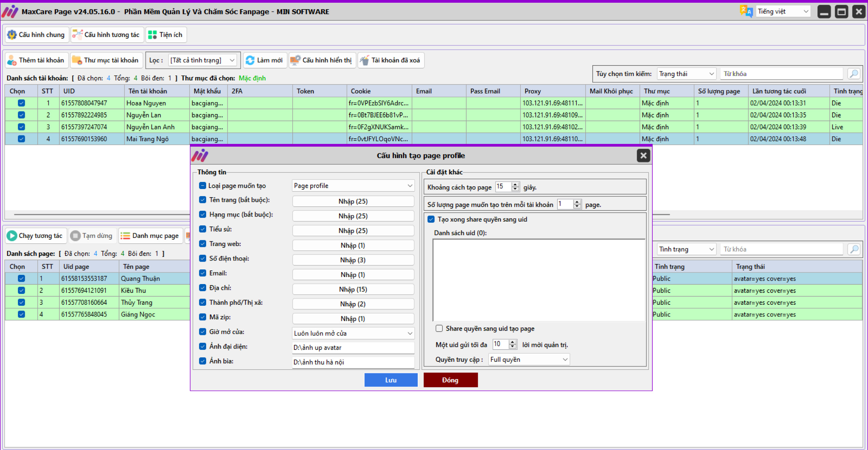Open Danh mục page list icon

(125, 236)
